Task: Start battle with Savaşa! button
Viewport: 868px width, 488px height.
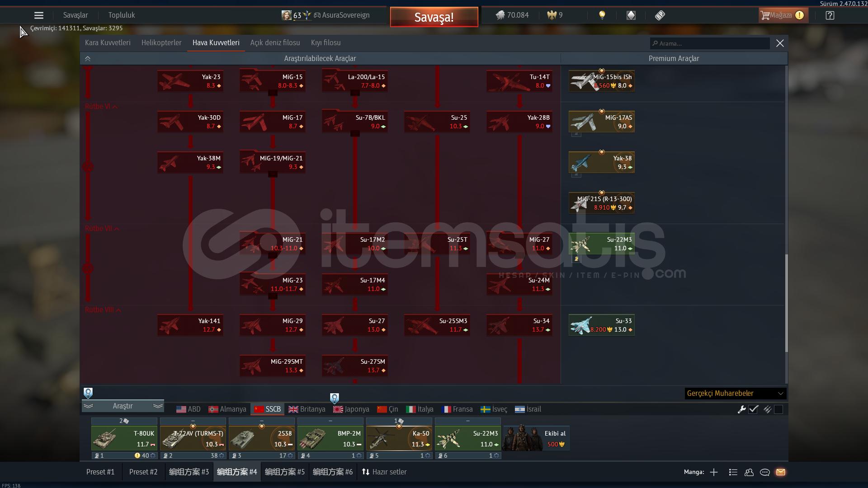Action: tap(434, 17)
